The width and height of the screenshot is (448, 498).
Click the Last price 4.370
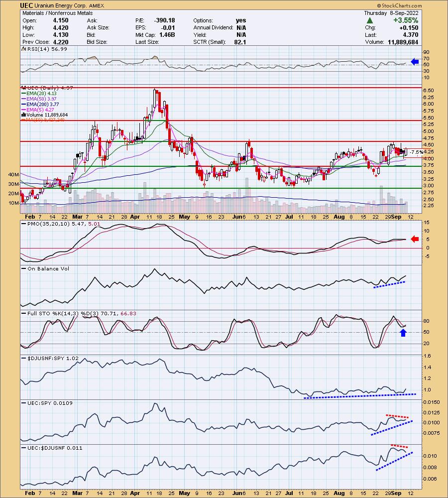click(x=411, y=35)
